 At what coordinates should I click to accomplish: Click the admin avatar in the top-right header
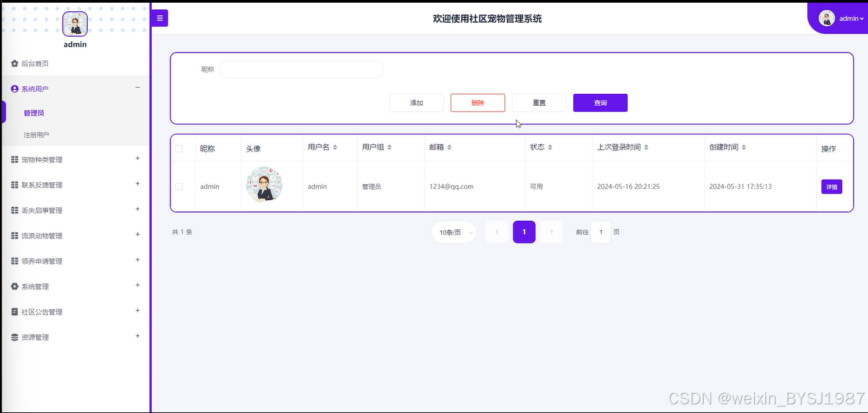[827, 19]
